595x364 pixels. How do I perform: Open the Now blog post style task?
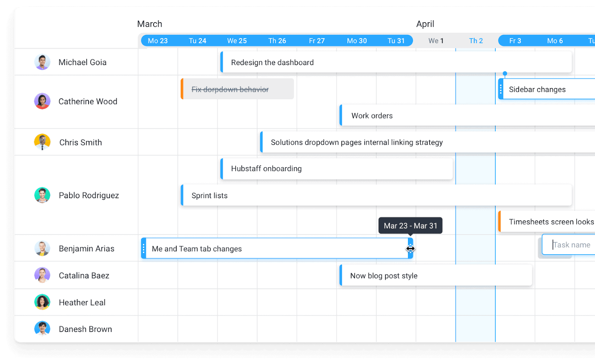click(x=436, y=275)
